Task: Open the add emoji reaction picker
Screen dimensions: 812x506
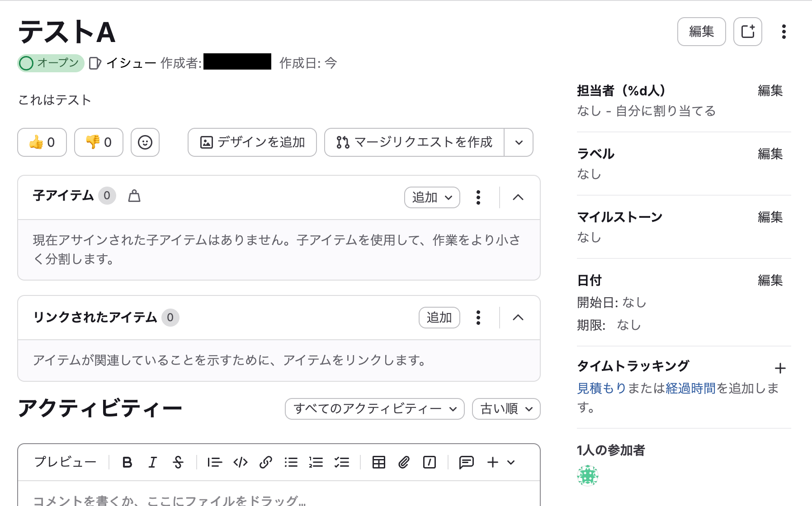Action: pos(145,142)
